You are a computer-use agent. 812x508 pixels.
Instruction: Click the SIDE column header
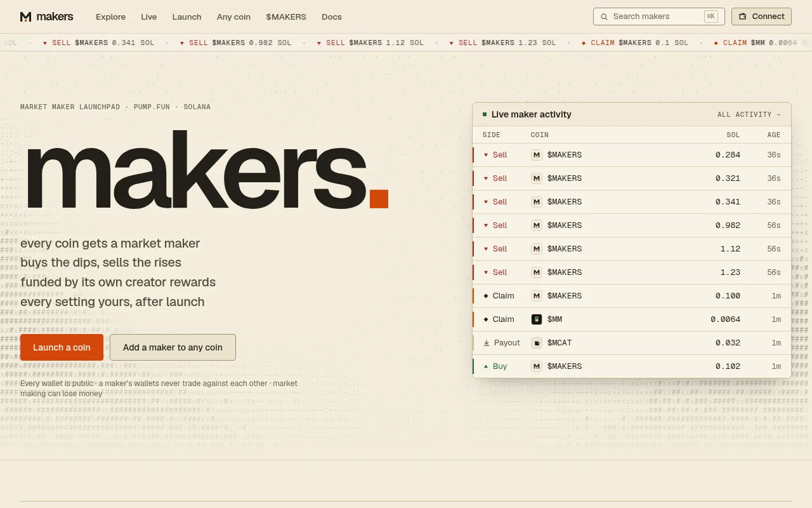tap(492, 135)
